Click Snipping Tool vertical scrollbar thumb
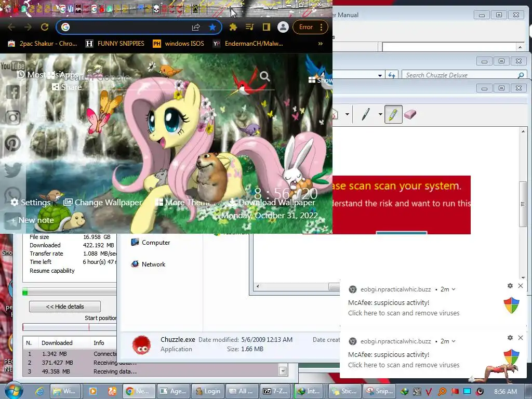The width and height of the screenshot is (532, 399). pos(523,204)
